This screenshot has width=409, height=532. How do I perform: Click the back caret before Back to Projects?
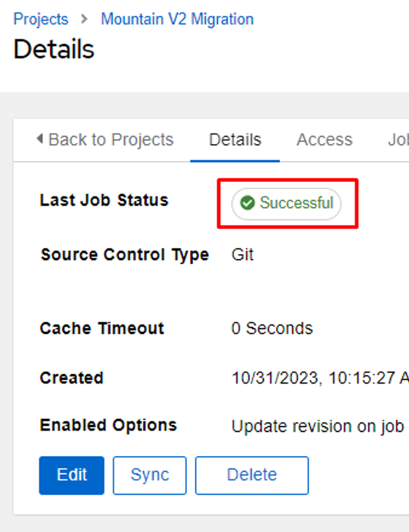tap(40, 138)
